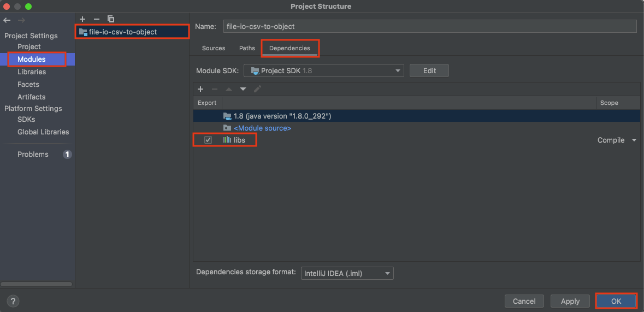Open SDKs under Platform Settings
This screenshot has width=644, height=312.
26,120
